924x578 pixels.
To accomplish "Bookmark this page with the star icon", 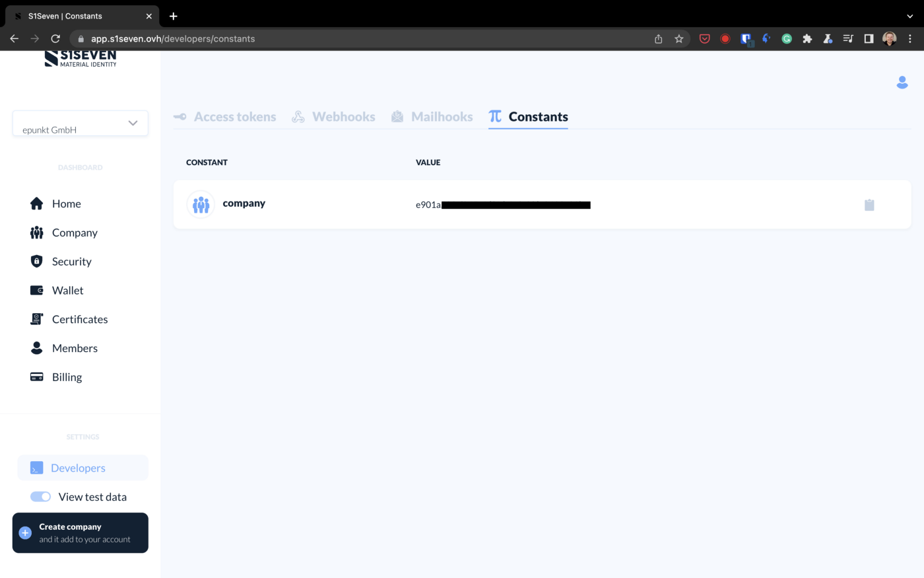I will [x=678, y=39].
